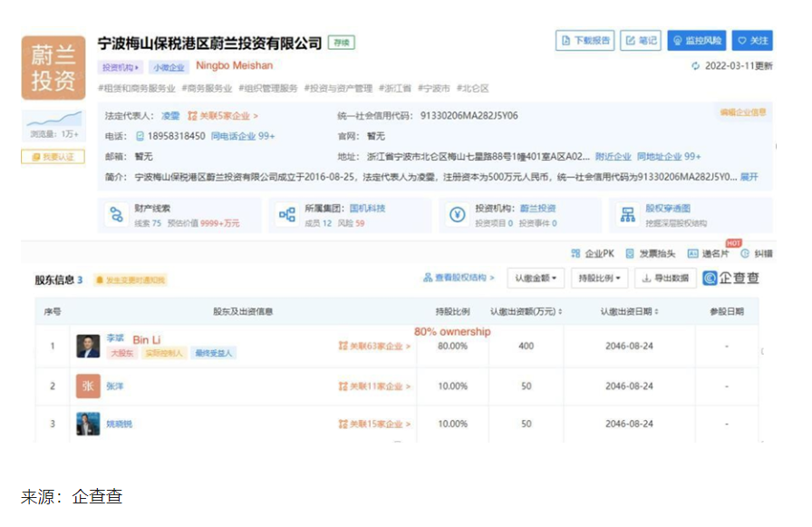The image size is (812, 527).
Task: Open the 财产线索 property clues icon
Action: click(x=117, y=215)
